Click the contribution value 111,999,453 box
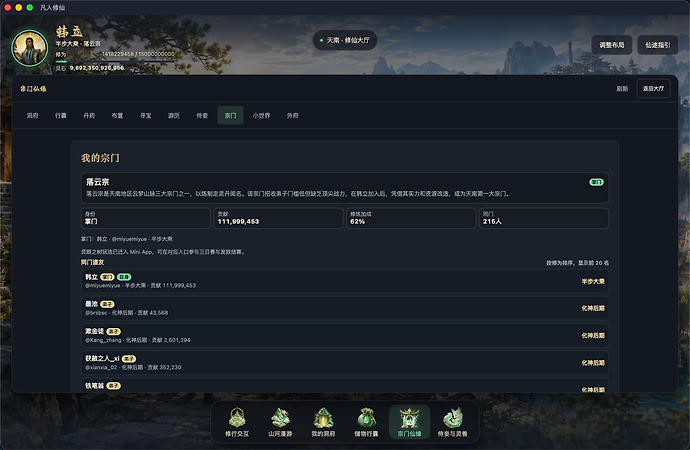The width and height of the screenshot is (690, 450). [279, 218]
